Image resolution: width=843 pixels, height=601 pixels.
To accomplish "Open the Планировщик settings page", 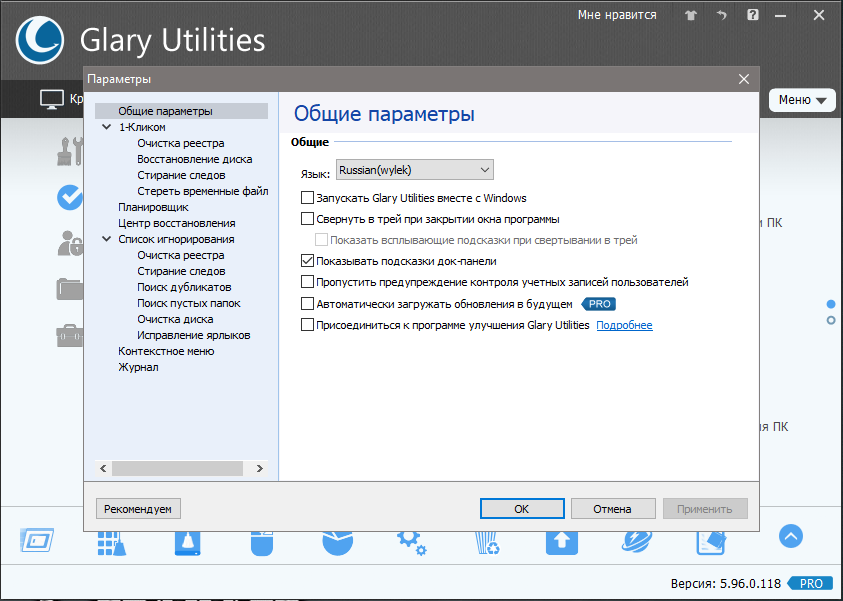I will point(153,208).
